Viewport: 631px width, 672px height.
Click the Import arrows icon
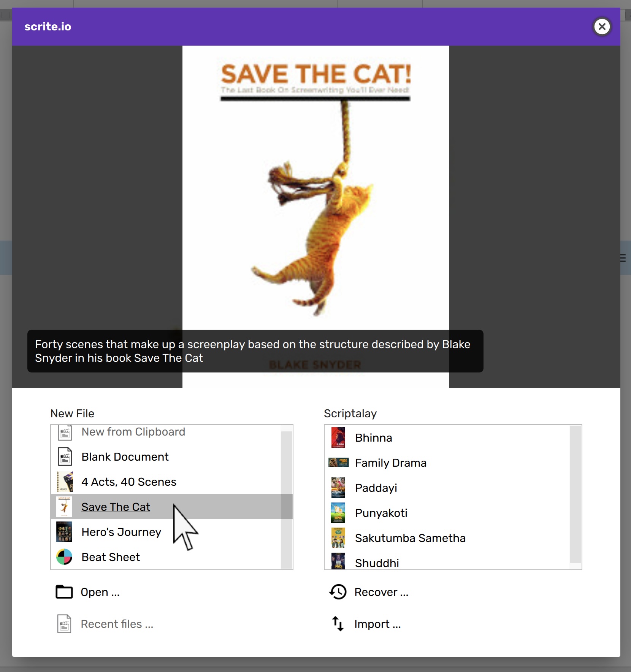[x=338, y=624]
